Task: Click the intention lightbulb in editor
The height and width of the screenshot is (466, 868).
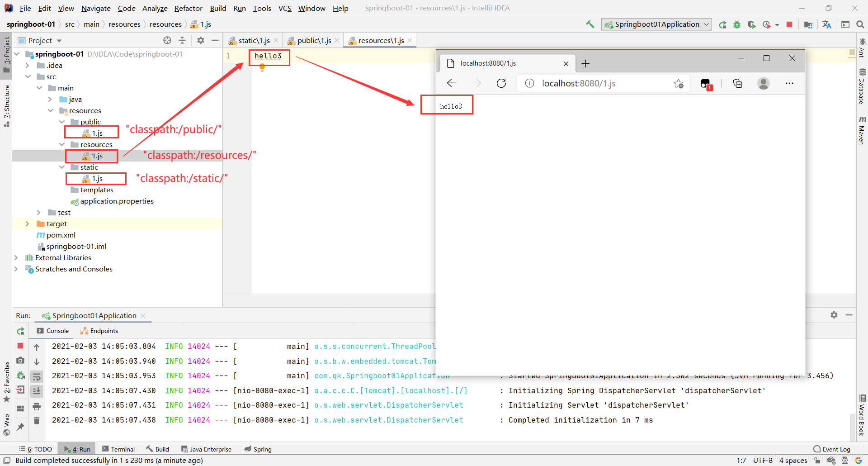Action: pyautogui.click(x=262, y=68)
